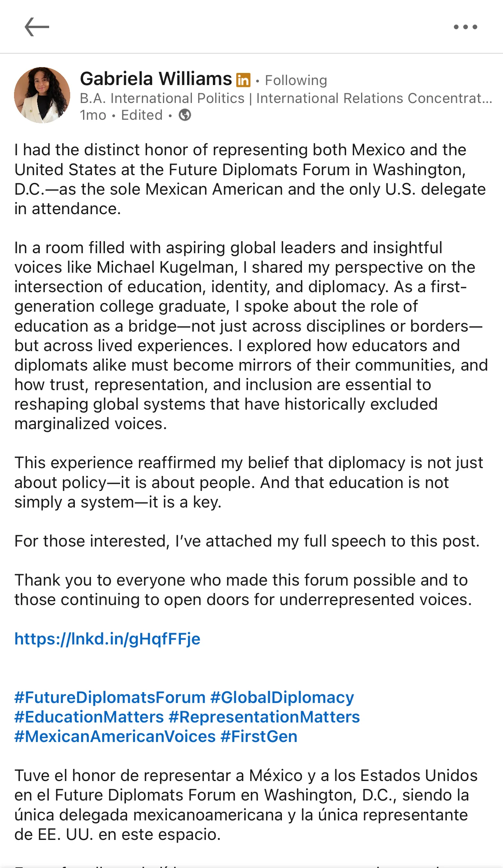Image resolution: width=503 pixels, height=868 pixels.
Task: Tap the opening paragraph about Future Diplomats Forum
Action: (250, 179)
